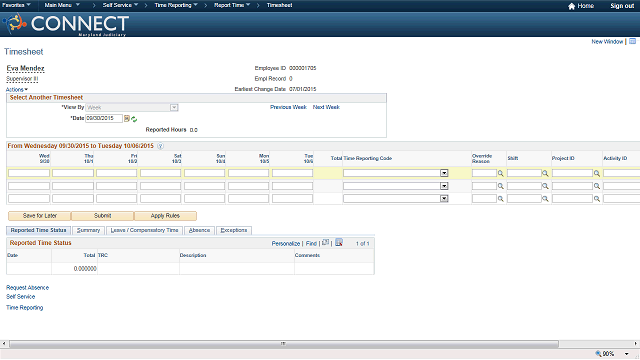
Task: Open Shift lookup in second row
Action: (545, 186)
